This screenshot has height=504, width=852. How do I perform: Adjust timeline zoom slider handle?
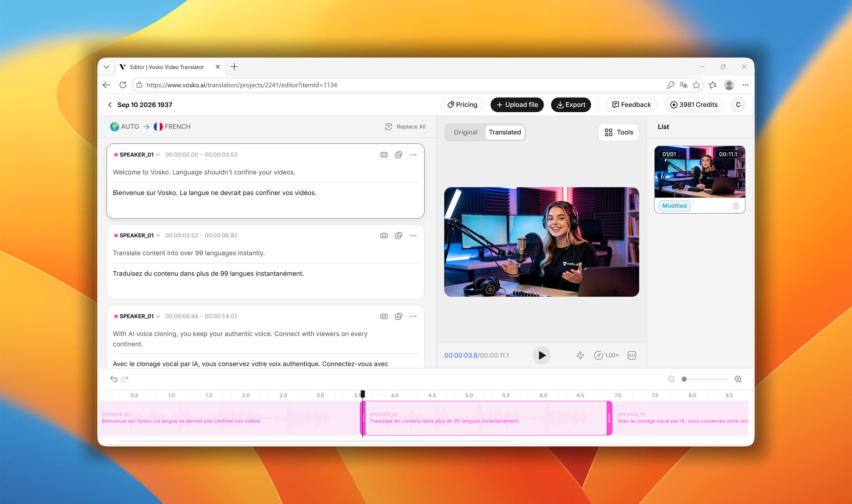pos(684,379)
